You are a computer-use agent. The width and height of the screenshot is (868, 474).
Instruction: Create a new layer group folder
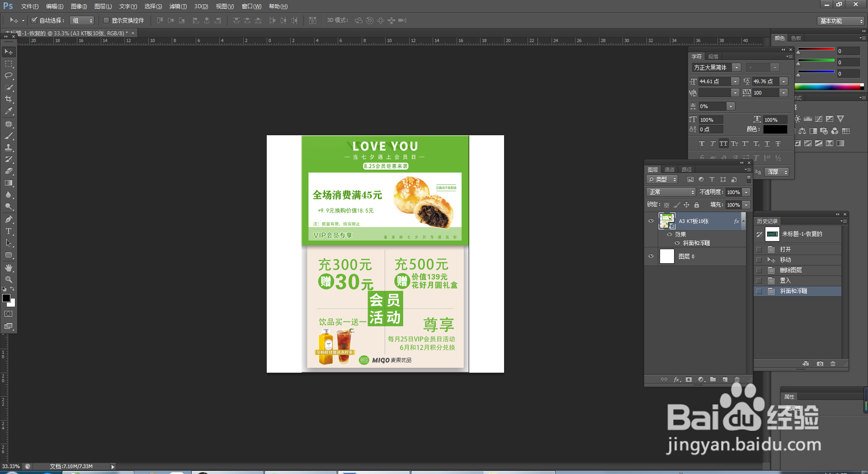(x=713, y=379)
